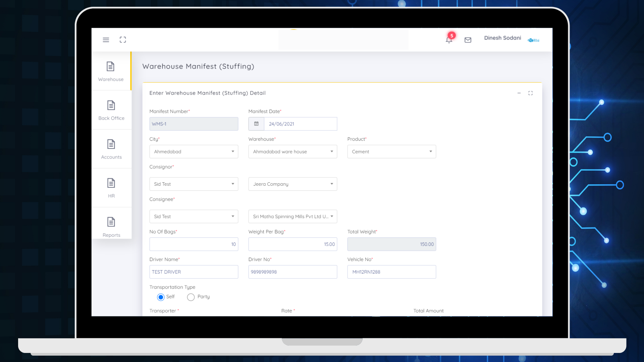Open notifications bell with 5 badge
This screenshot has width=644, height=362.
click(449, 40)
